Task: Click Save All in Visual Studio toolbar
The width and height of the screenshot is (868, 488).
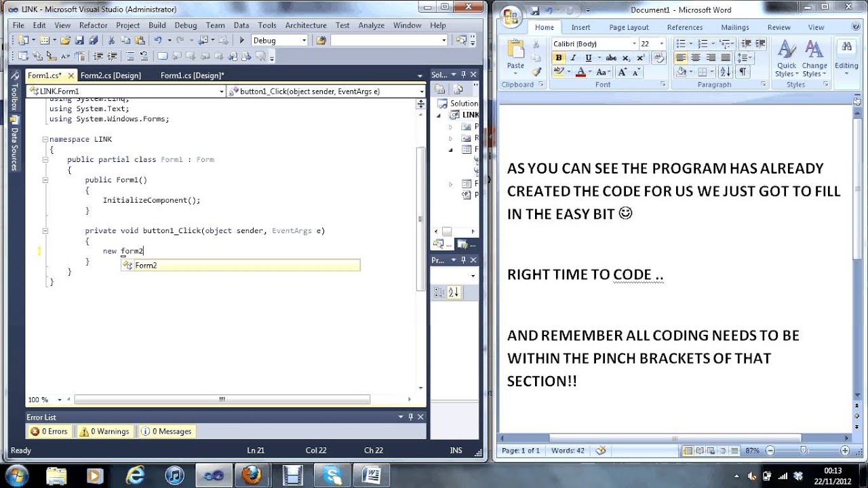Action: tap(93, 41)
